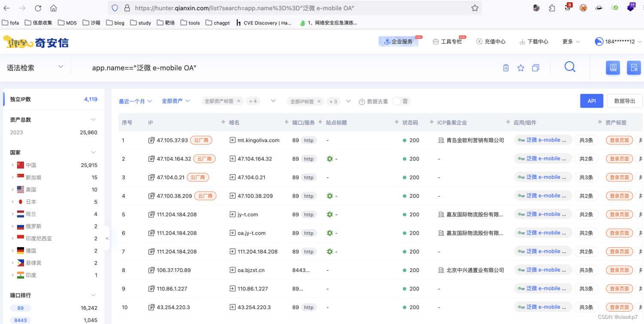The width and height of the screenshot is (644, 324).
Task: Click the sort handle next to the IP column header
Action: coord(223,122)
